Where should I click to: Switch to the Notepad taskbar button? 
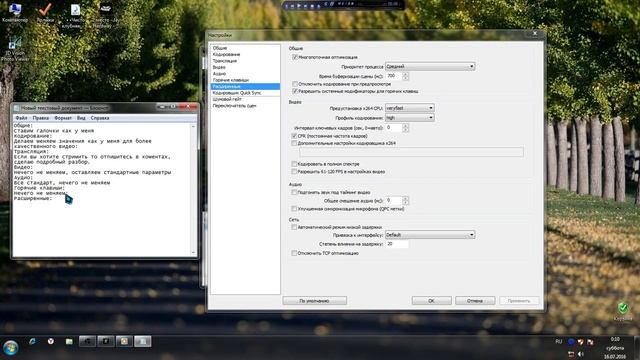(143, 341)
